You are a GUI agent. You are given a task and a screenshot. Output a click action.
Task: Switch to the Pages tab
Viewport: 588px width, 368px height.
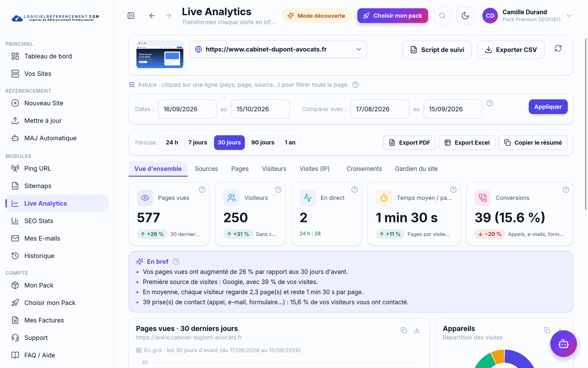point(240,169)
